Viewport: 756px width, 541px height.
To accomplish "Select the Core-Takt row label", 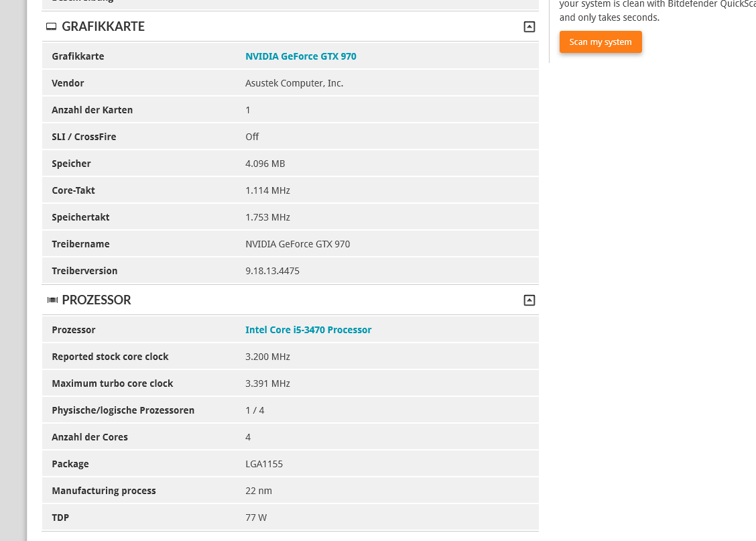I will pos(73,190).
